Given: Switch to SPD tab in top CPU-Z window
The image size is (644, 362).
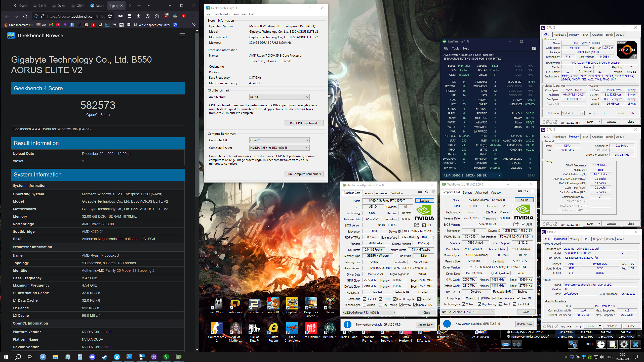Looking at the screenshot, I should coord(585,35).
